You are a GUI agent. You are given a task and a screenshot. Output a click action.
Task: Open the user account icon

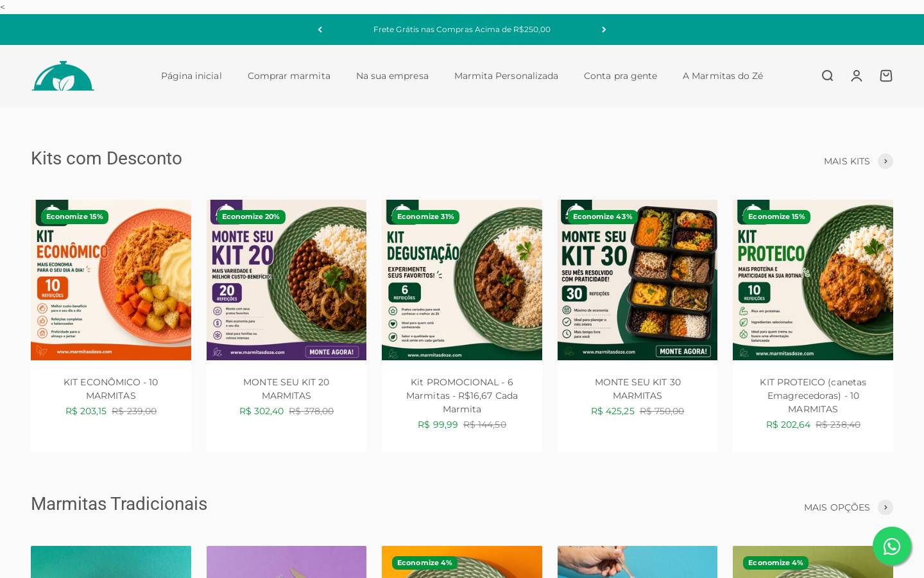(x=857, y=76)
